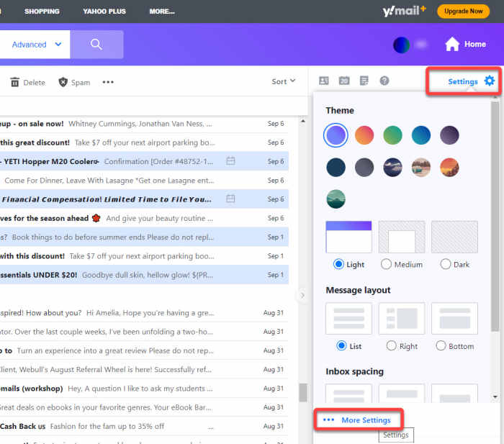
Task: Open the 'Financial Compensation' email
Action: (144, 199)
